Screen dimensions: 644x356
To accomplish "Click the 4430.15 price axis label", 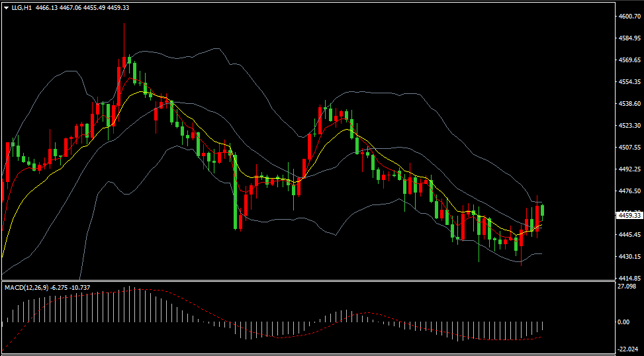I will point(629,256).
